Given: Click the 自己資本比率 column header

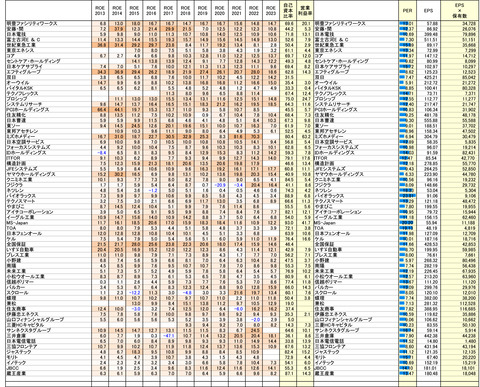Looking at the screenshot, I should (x=288, y=10).
